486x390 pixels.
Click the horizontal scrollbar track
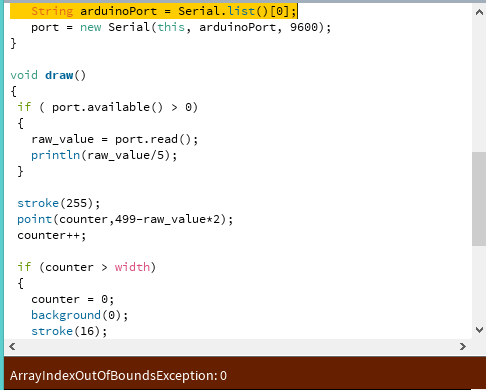pyautogui.click(x=237, y=347)
